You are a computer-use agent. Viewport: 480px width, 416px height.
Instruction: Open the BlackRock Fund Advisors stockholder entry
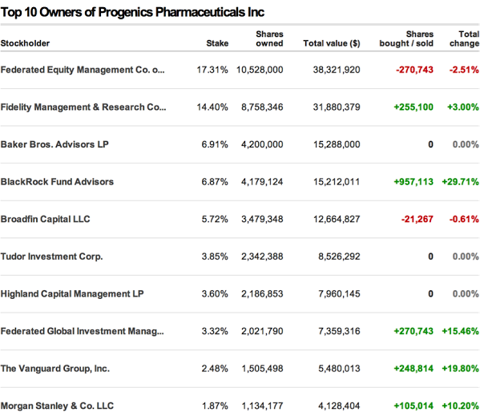[x=57, y=182]
